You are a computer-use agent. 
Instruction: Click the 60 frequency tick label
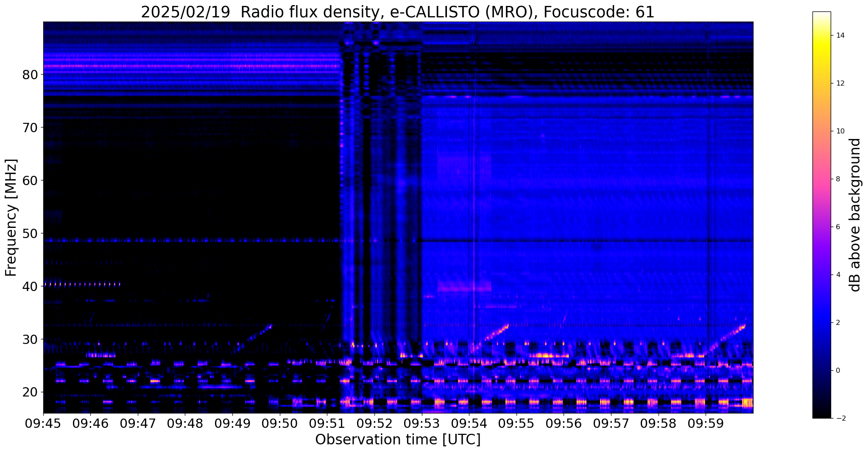(x=30, y=180)
